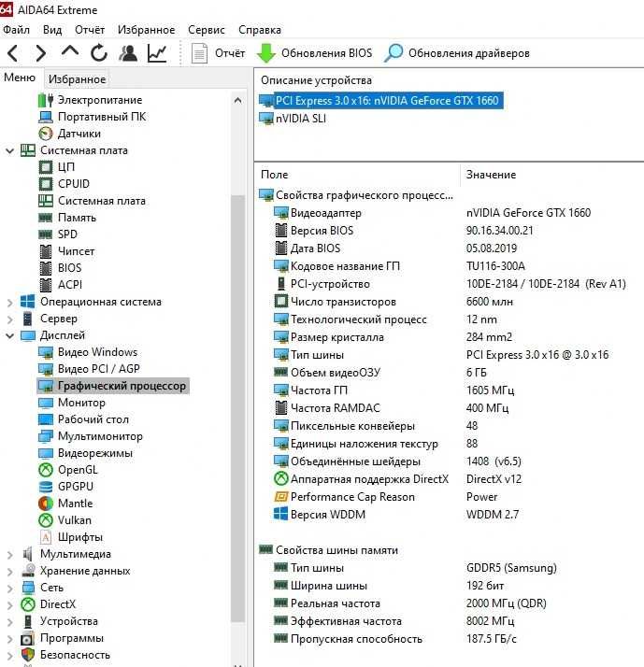Open the Избранное menu in the menu bar

[146, 30]
